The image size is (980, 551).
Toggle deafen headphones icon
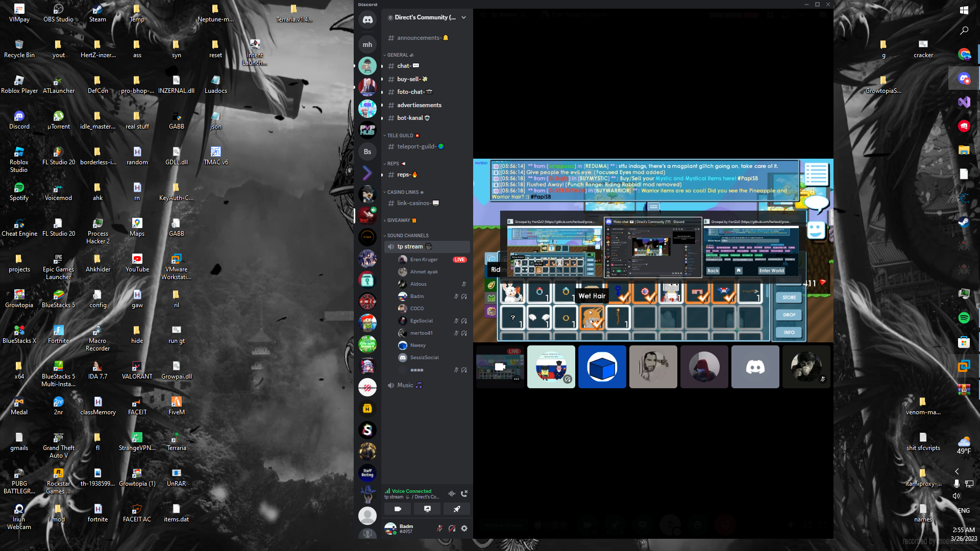click(452, 529)
